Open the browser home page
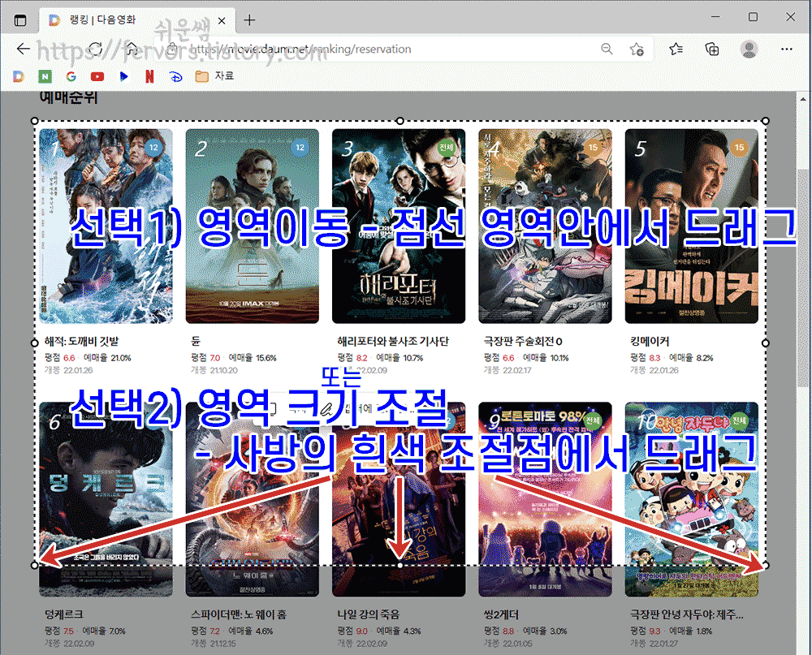Screen dimensions: 812x655 pos(132,50)
